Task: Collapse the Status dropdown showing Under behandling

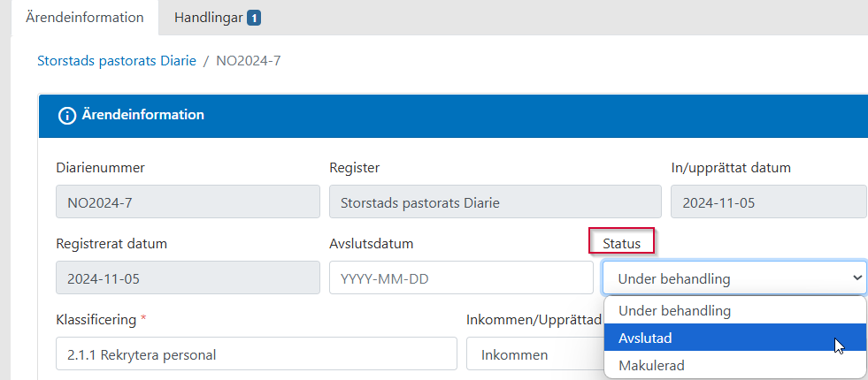Action: 734,277
